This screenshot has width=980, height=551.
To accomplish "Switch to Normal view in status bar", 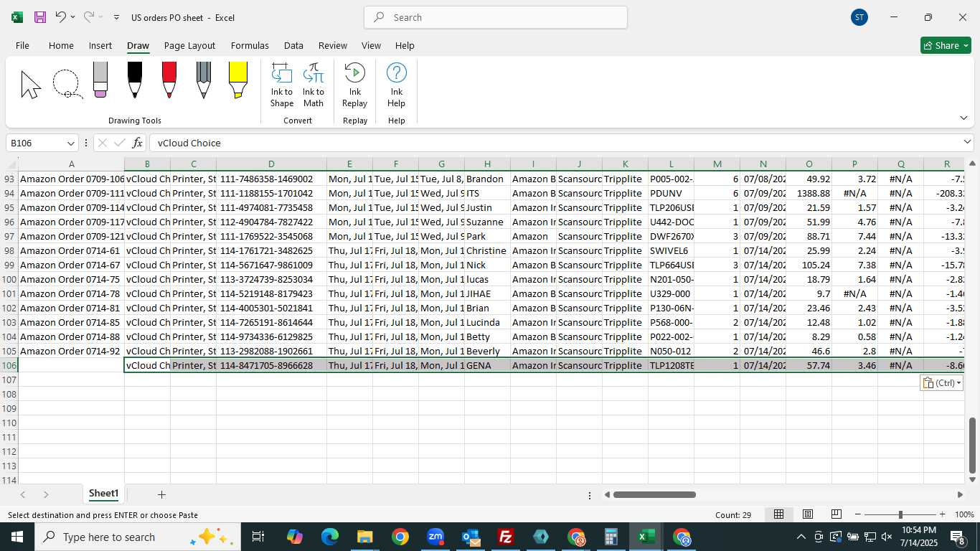I will [778, 514].
